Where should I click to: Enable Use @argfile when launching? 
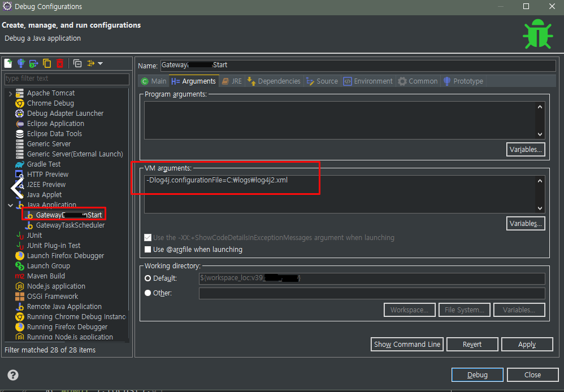tap(148, 249)
